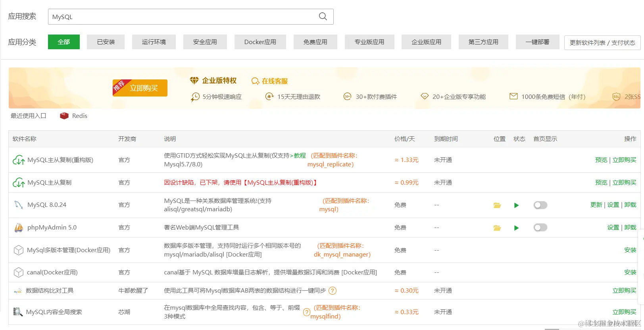Click the 30+款付费插件 icon
Screen dimensions: 644x330
coord(347,96)
